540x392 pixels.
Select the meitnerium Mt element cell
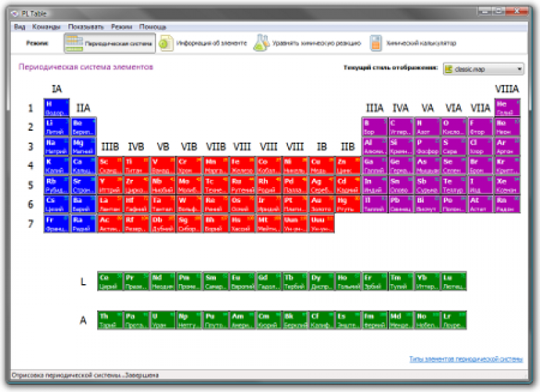(x=269, y=224)
